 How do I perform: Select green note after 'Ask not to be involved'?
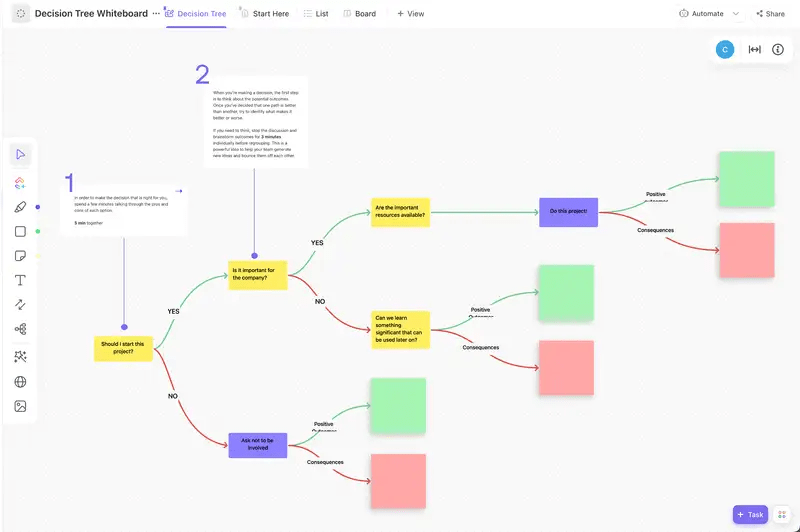(398, 406)
